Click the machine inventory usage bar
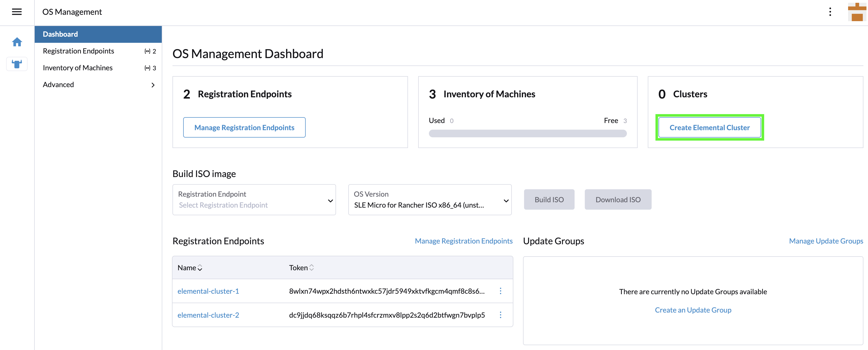868x350 pixels. click(x=528, y=133)
